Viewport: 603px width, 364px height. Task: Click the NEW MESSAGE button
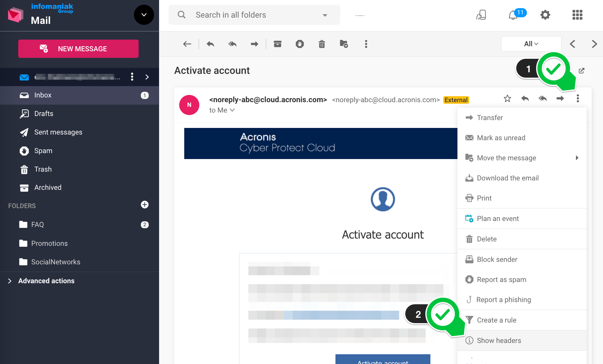coord(78,49)
